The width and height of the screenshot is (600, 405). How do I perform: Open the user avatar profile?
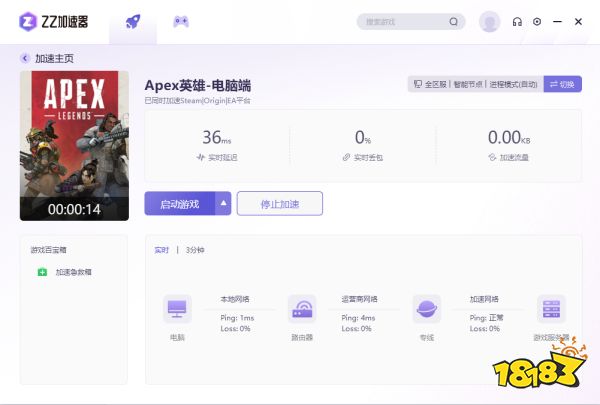coord(489,22)
